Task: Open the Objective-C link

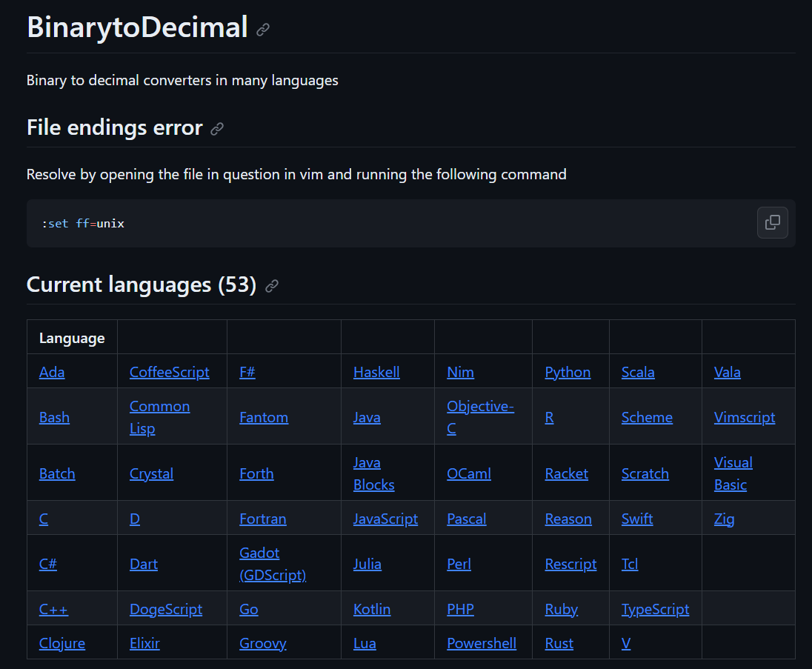Action: [x=481, y=417]
